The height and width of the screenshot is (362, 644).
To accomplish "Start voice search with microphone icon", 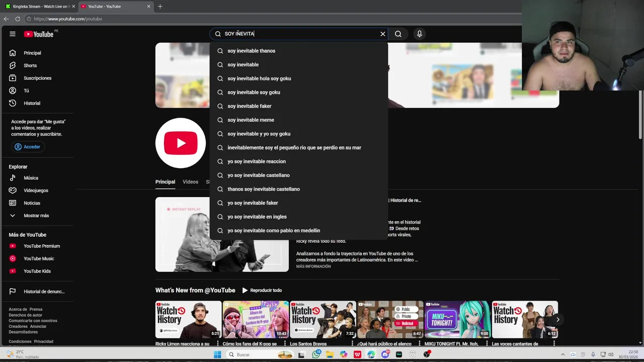I will pyautogui.click(x=420, y=34).
